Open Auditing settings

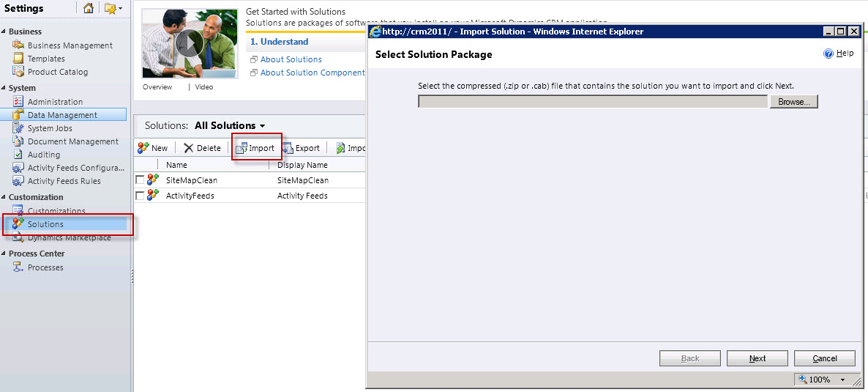44,155
